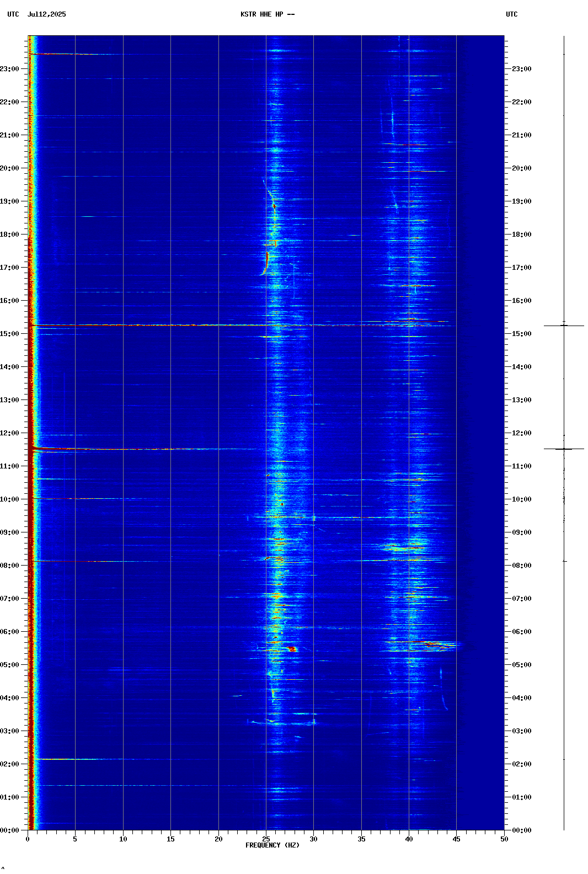588x874 pixels.
Task: Click the 'KSTR HHE HP --' station title
Action: click(x=268, y=14)
